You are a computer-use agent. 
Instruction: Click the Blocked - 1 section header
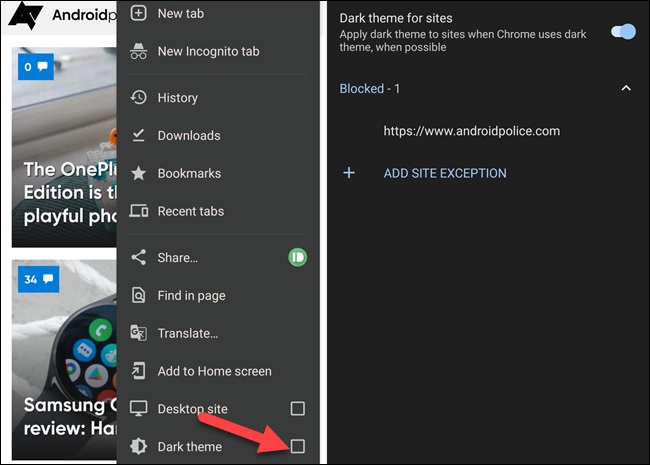tap(370, 89)
